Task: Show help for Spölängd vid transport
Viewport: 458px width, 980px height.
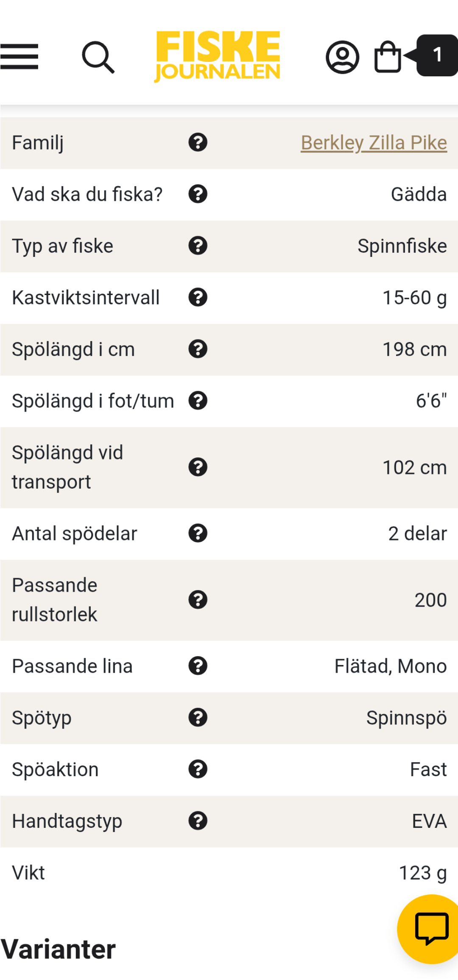Action: click(x=198, y=467)
